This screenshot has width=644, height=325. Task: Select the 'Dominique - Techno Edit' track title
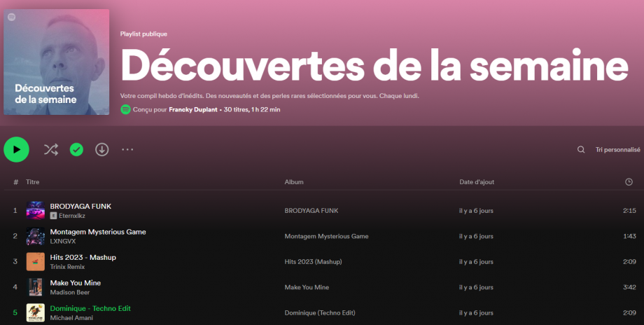click(90, 308)
